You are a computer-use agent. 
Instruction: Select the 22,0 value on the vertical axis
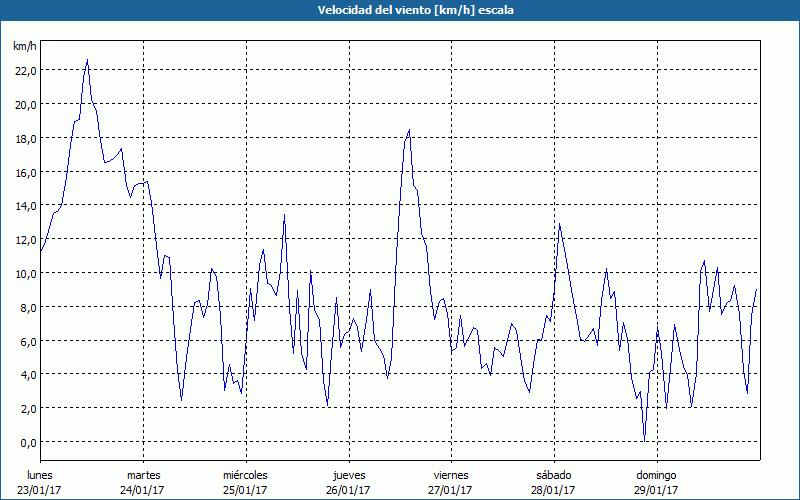(x=25, y=70)
